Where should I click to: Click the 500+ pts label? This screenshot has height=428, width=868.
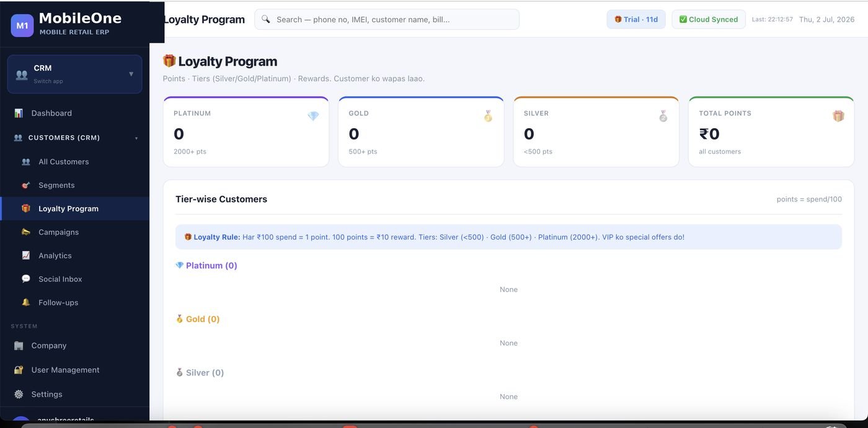[363, 152]
